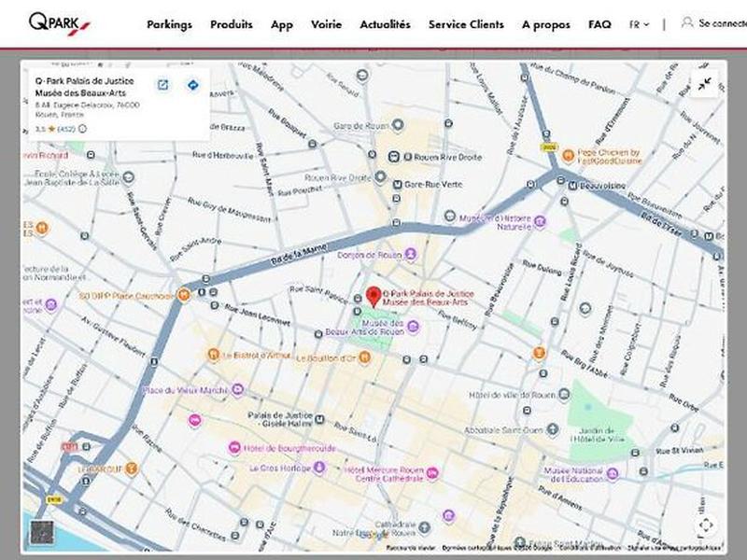Click the Rue Saint-Patrice label
This screenshot has height=560, width=747.
(x=319, y=294)
